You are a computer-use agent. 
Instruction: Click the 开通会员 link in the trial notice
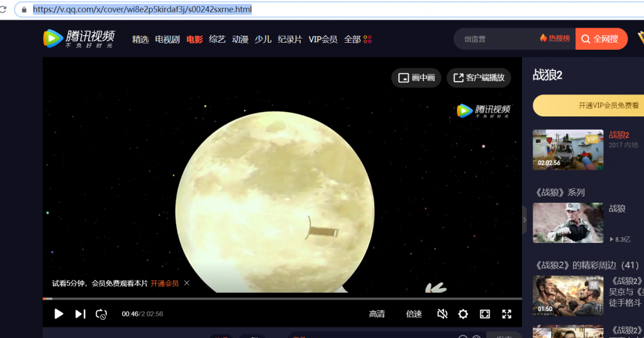[x=164, y=283]
